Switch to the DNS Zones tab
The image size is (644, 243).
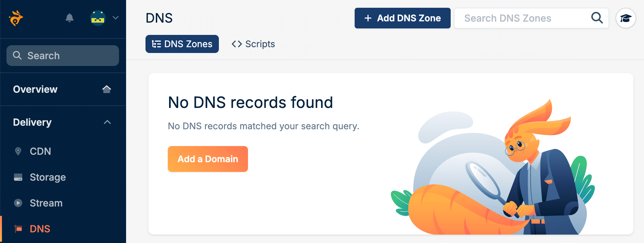182,44
